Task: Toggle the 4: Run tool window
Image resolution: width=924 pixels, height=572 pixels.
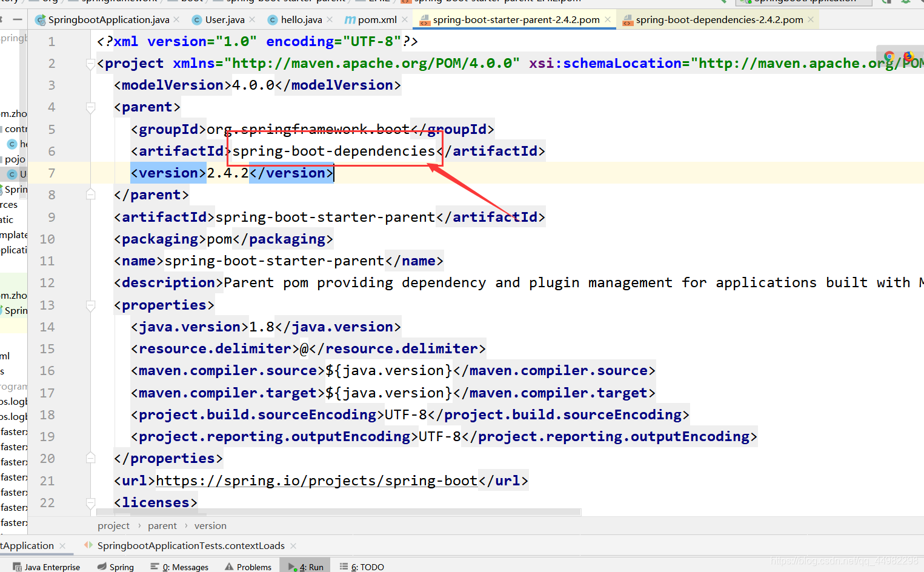Action: click(306, 567)
